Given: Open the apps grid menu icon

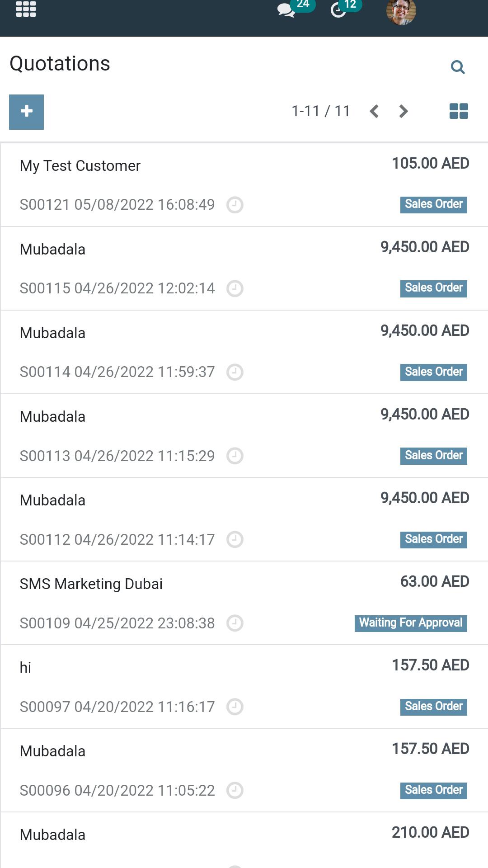Looking at the screenshot, I should click(26, 9).
